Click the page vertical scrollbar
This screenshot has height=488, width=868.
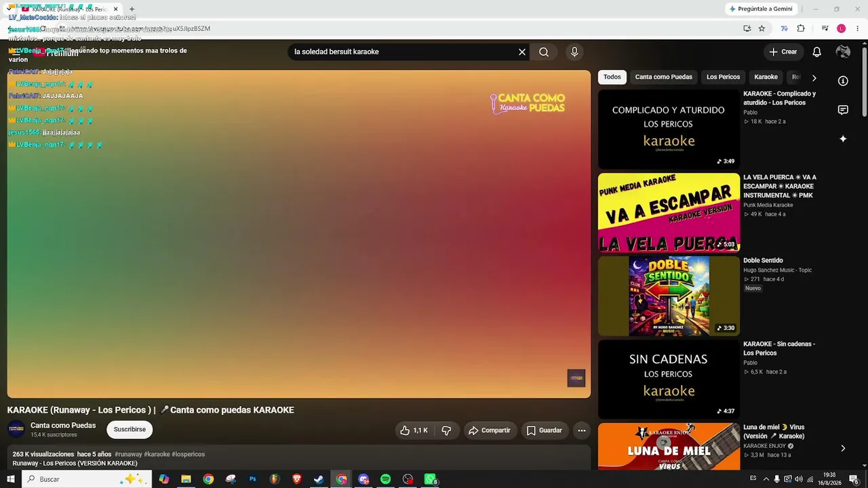[865, 81]
